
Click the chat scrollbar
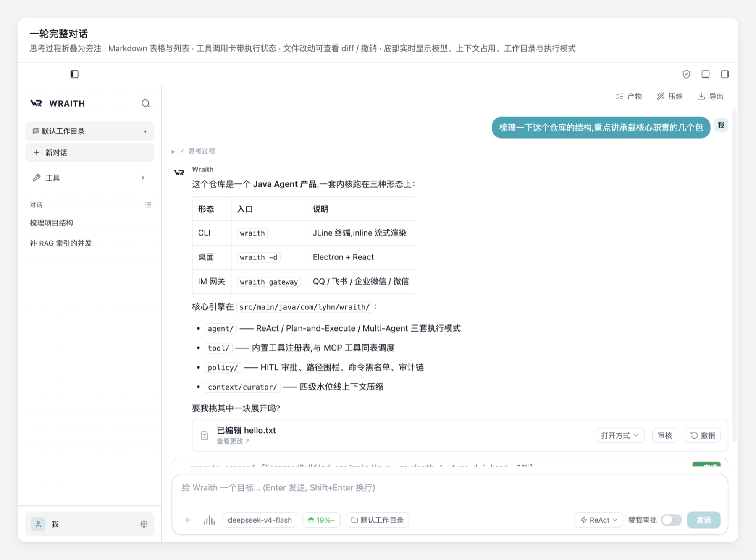point(734,275)
